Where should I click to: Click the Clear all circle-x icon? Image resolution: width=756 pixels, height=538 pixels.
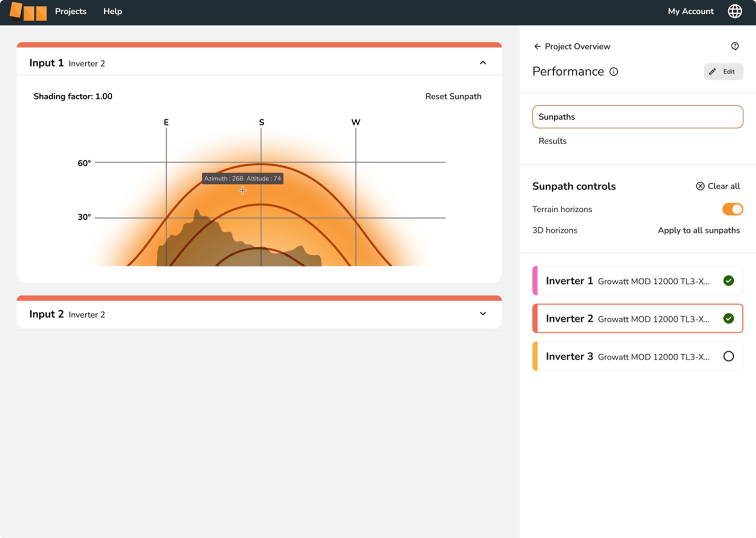pos(700,186)
